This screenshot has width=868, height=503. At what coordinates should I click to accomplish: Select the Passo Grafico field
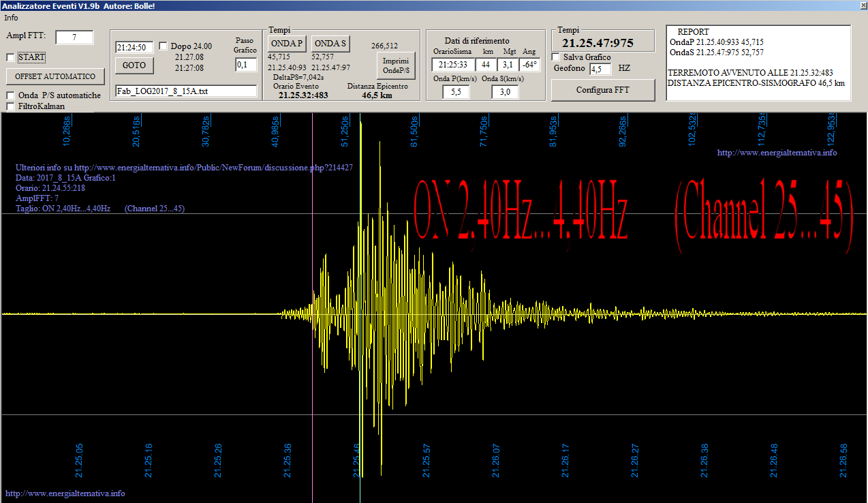pyautogui.click(x=246, y=65)
